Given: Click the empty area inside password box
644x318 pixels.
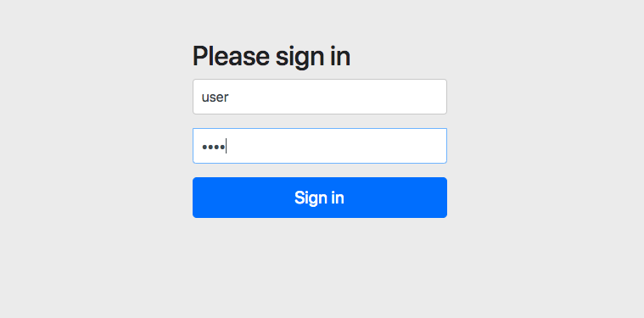Looking at the screenshot, I should click(x=337, y=146).
